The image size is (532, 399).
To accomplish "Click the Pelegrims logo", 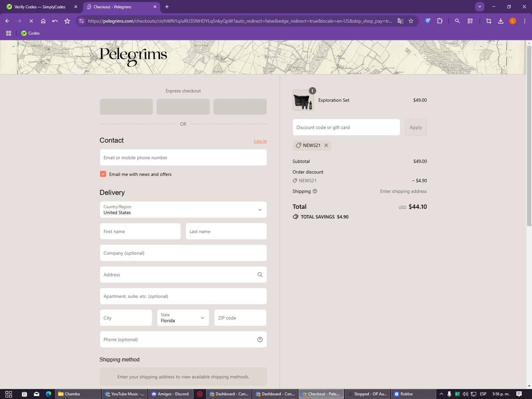I will point(133,56).
